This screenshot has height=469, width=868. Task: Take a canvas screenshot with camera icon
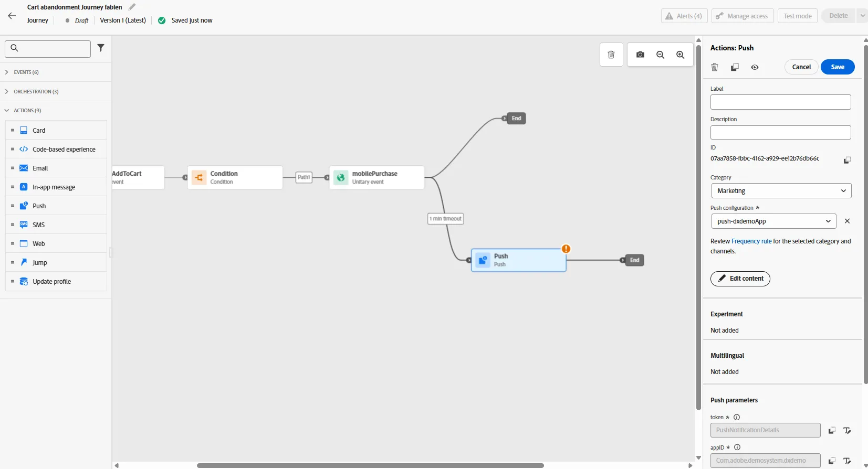pyautogui.click(x=640, y=55)
